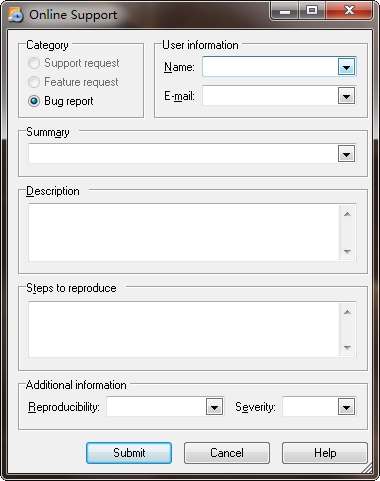Click the Submit button
The width and height of the screenshot is (380, 481).
pyautogui.click(x=129, y=453)
